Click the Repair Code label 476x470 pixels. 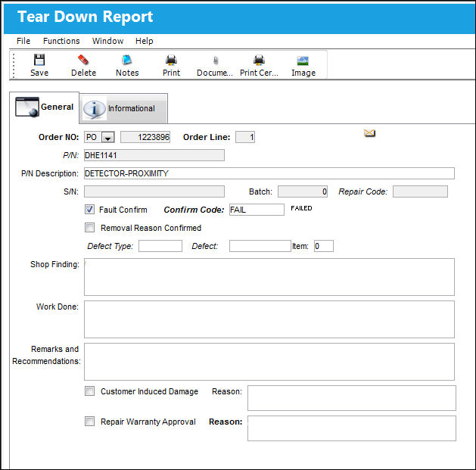[x=363, y=191]
